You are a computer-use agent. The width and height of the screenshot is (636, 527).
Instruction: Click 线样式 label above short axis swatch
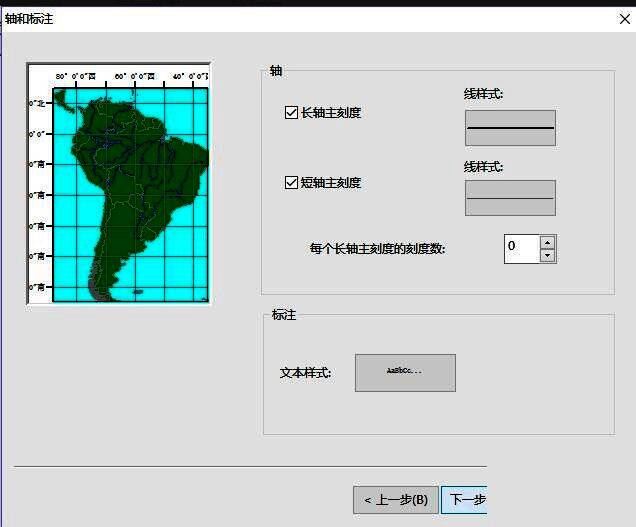coord(483,166)
